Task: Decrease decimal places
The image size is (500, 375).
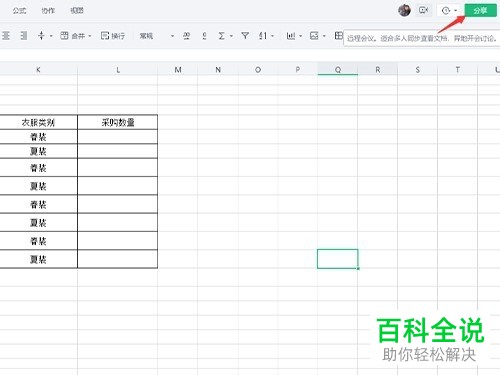Action: 204,35
